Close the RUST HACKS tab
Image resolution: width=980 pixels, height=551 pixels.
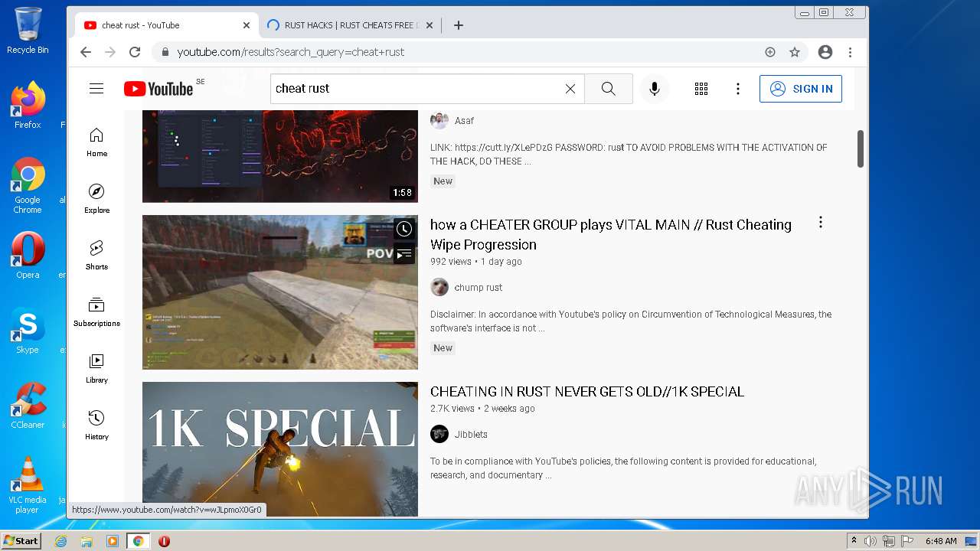click(x=430, y=25)
